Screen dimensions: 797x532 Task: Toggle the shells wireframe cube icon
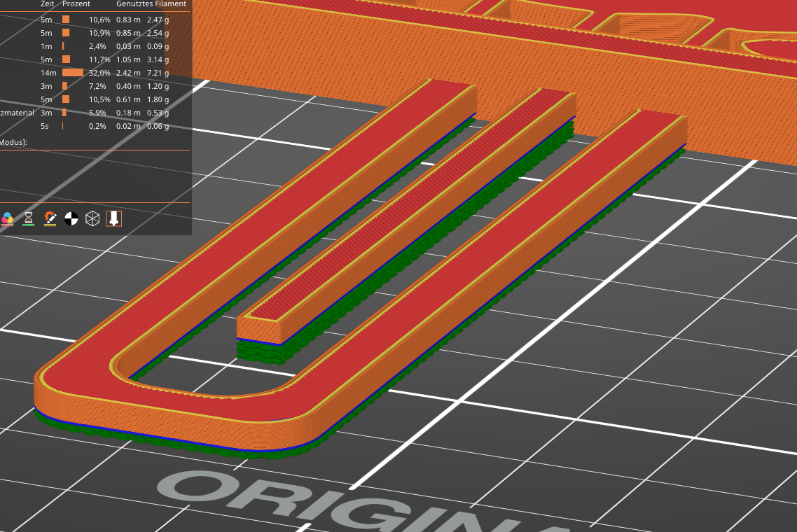click(92, 218)
